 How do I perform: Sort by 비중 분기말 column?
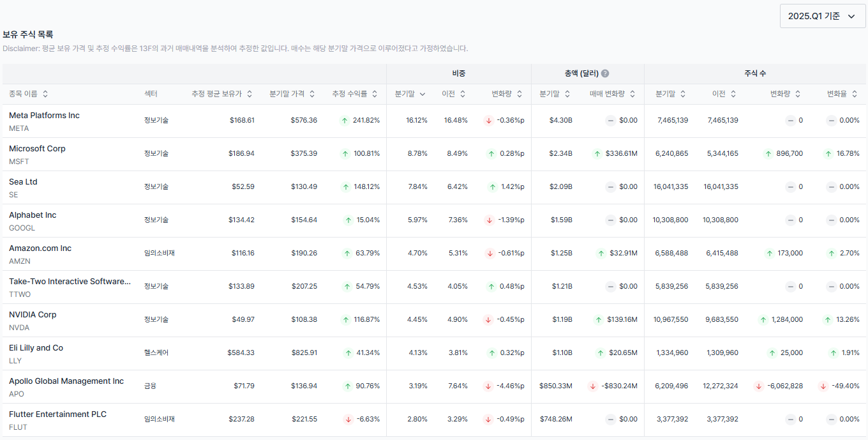pos(410,94)
